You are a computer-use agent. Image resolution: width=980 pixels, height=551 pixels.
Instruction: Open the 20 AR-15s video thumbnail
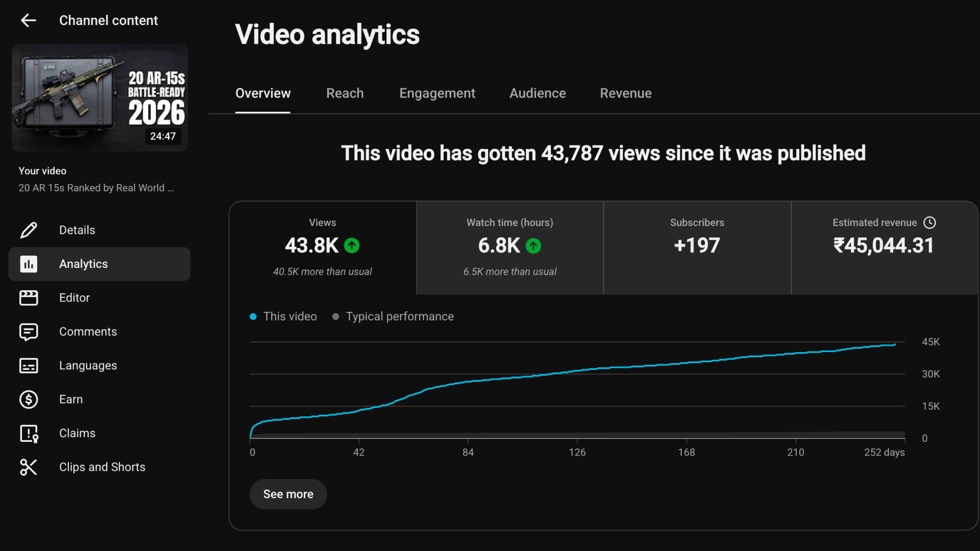click(100, 97)
